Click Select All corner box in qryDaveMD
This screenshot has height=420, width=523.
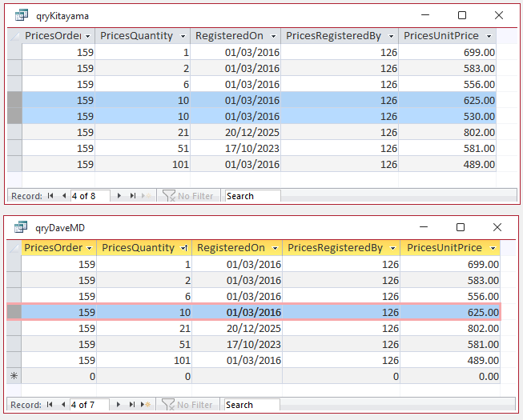(x=14, y=248)
